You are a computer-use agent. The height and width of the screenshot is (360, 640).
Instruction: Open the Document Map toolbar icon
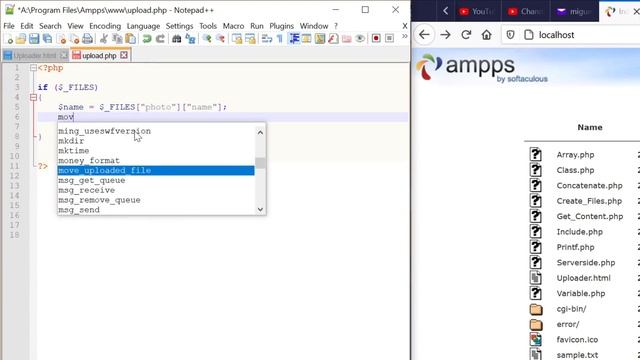click(320, 39)
